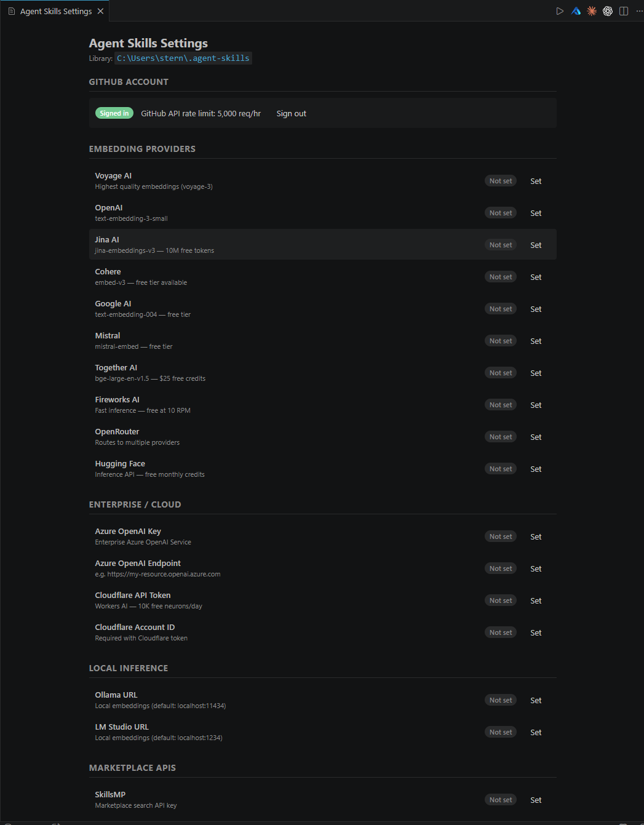The width and height of the screenshot is (644, 825).
Task: Set the Cloudflare API Token
Action: 535,600
